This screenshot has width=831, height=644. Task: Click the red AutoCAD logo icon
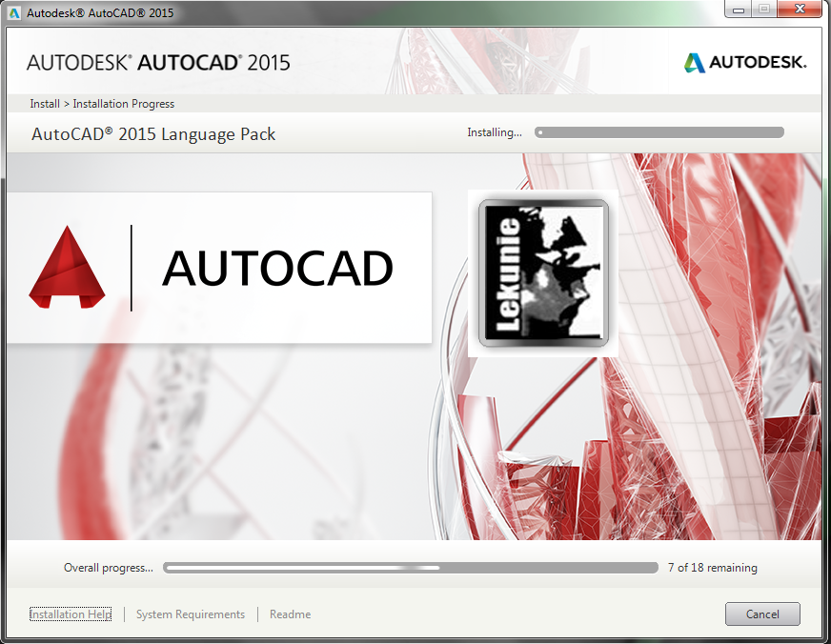click(x=67, y=267)
